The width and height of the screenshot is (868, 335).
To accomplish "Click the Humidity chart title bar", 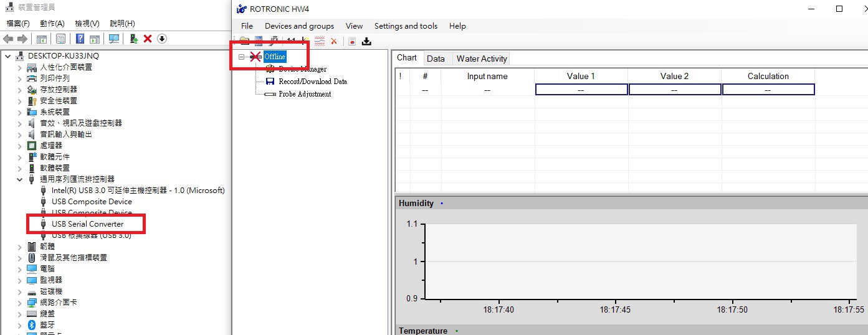I will (631, 204).
